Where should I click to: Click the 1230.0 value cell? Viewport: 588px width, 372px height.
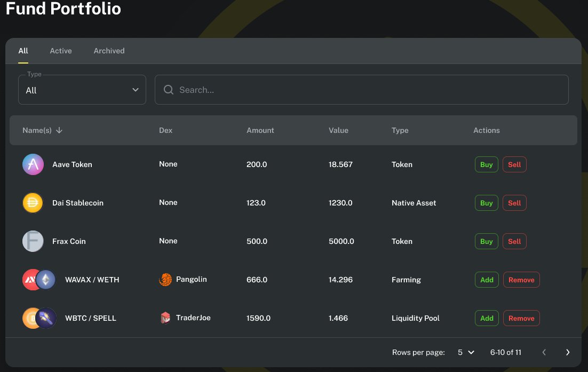(x=340, y=203)
